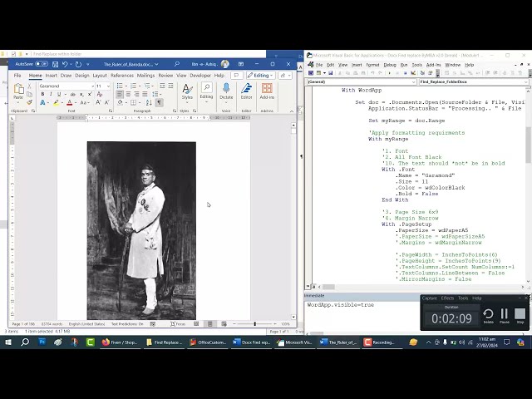
Task: Toggle Show/Hide paragraph marks
Action: pos(159,102)
